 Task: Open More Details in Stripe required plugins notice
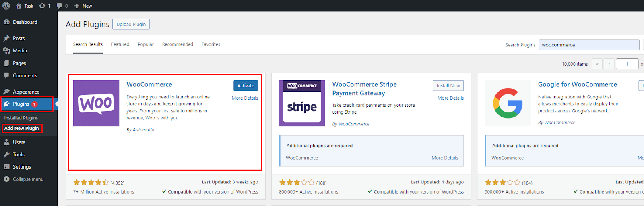[x=445, y=158]
